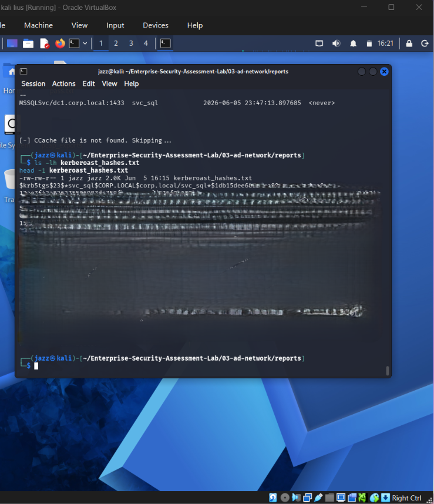The image size is (434, 504).
Task: Click the keyboard capture arrow icon
Action: [x=385, y=498]
